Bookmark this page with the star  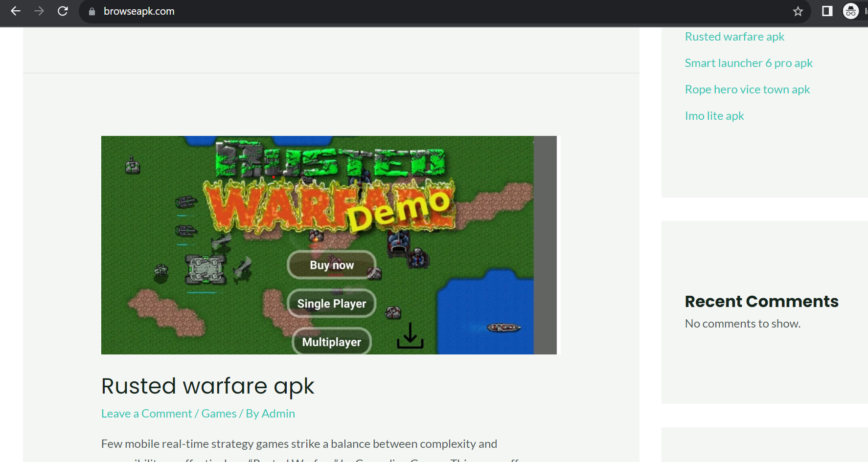[x=798, y=11]
